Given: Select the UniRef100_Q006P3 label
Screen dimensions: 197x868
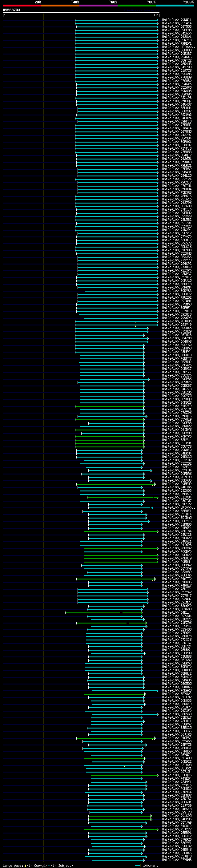Looking at the screenshot, I should tap(176, 318).
